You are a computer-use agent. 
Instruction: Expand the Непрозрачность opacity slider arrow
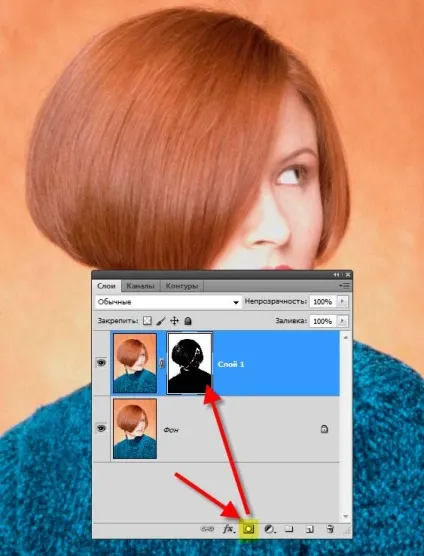[x=342, y=301]
